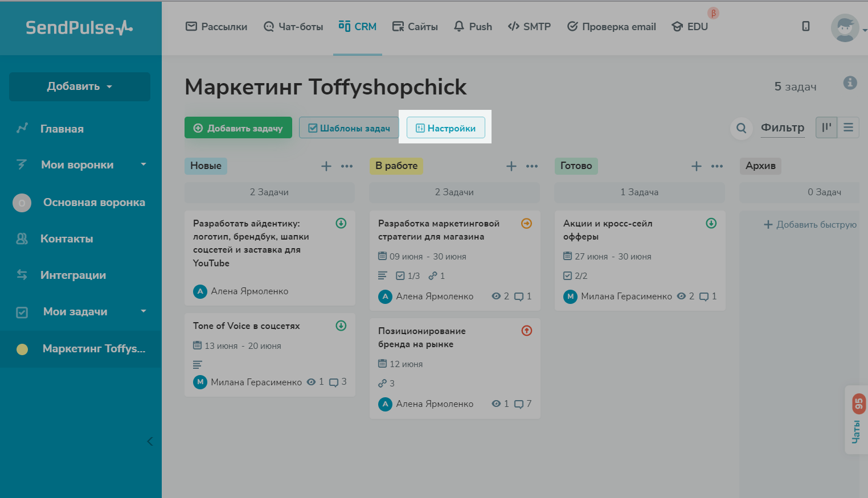Add a card to В работе column
Viewport: 868px width, 498px height.
point(511,166)
